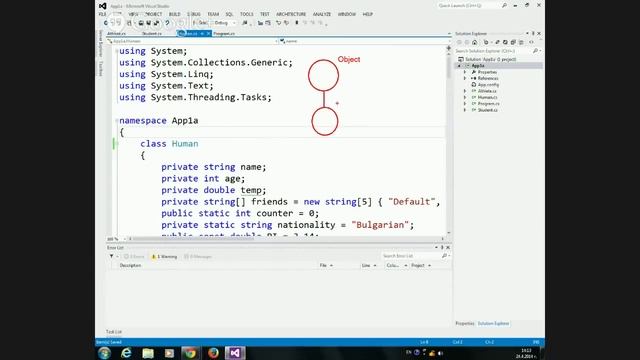Switch to the Athlete.cs tab
640x360 pixels.
click(x=116, y=33)
